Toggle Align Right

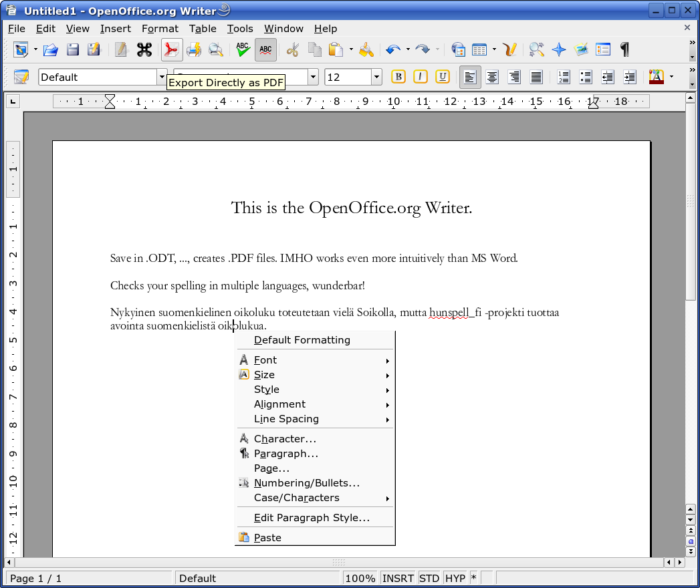[514, 78]
